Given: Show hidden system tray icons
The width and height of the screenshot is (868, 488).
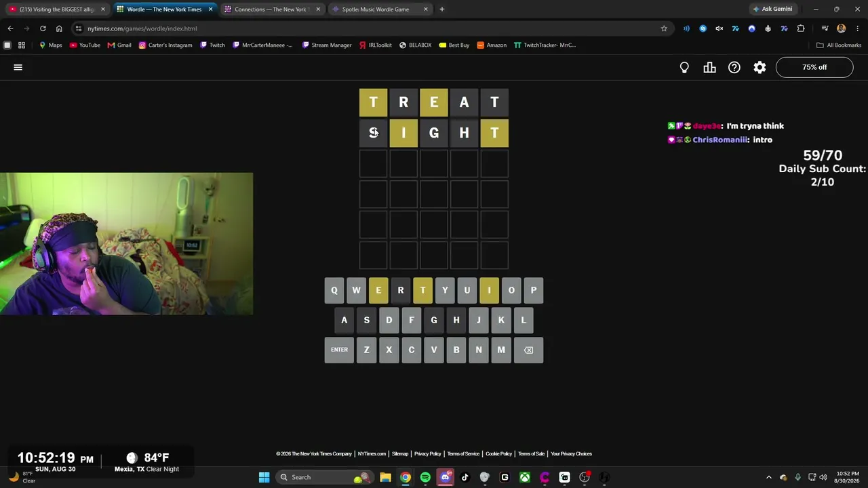Looking at the screenshot, I should click(768, 477).
